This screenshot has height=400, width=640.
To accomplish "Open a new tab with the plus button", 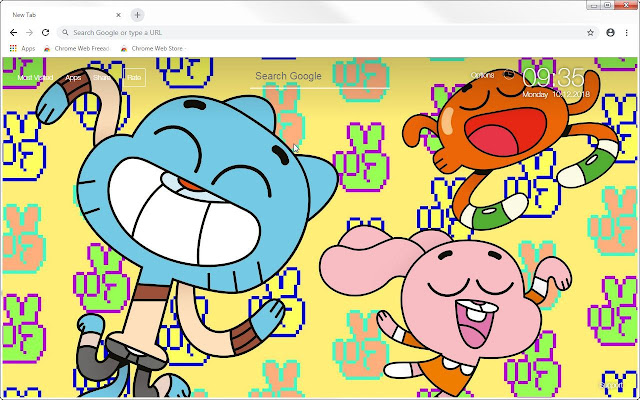I will (x=137, y=15).
